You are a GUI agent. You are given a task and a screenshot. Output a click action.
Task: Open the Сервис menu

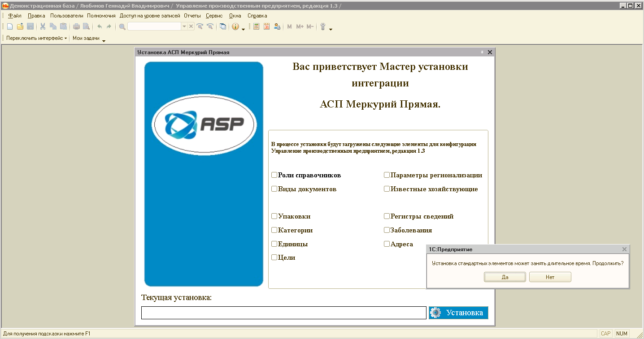point(214,16)
